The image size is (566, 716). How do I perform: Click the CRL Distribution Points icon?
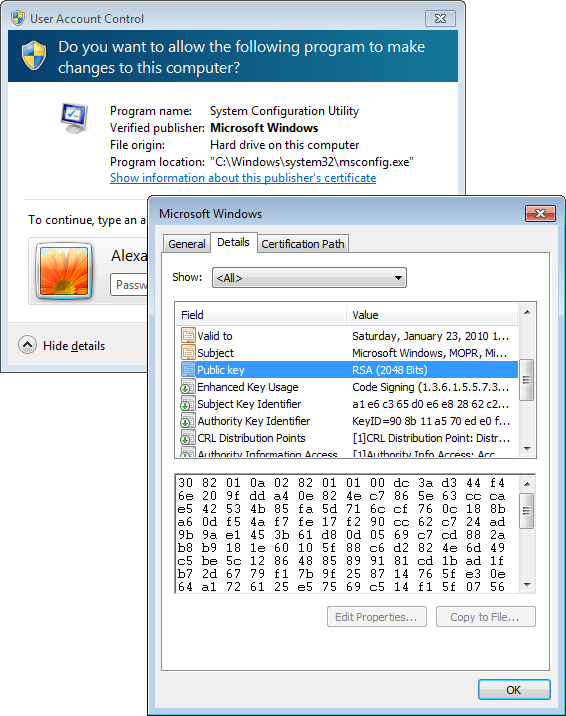188,437
